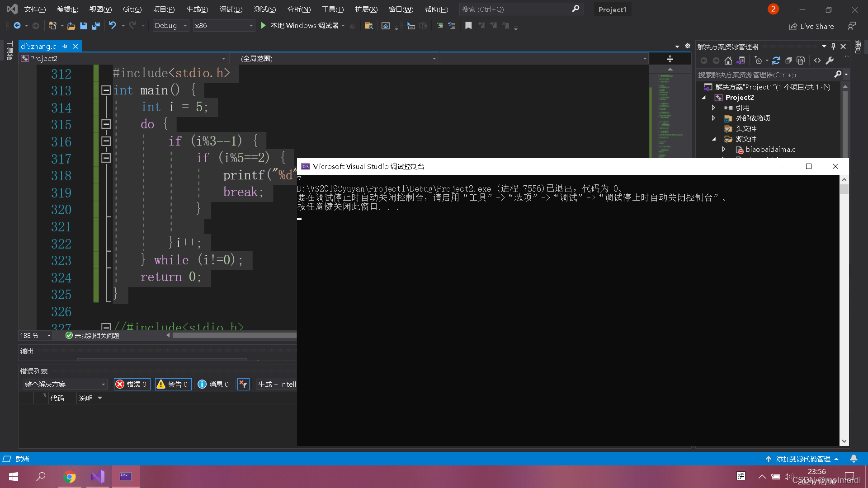
Task: Click the 搜索 (Ctrl+Q) search box
Action: click(521, 9)
